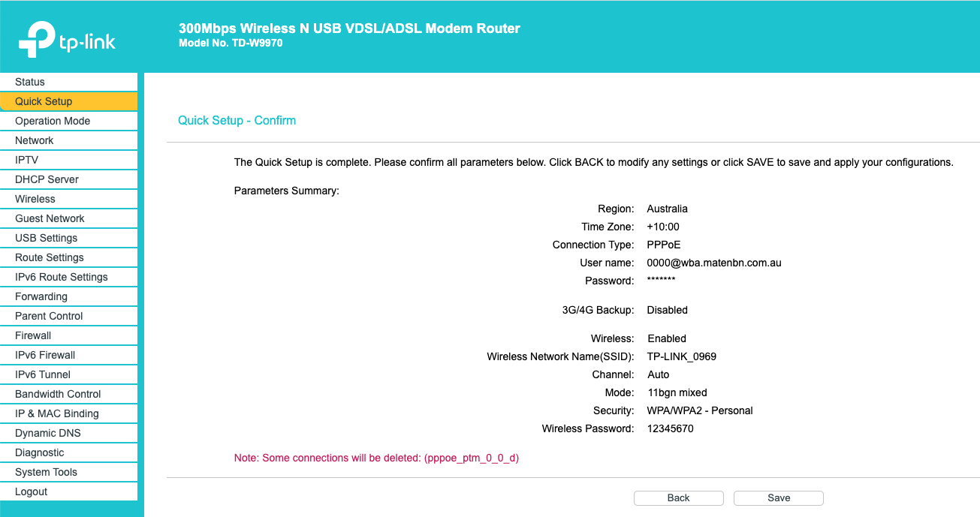Click the 300Mbps Wireless N header title
The image size is (980, 517).
349,29
